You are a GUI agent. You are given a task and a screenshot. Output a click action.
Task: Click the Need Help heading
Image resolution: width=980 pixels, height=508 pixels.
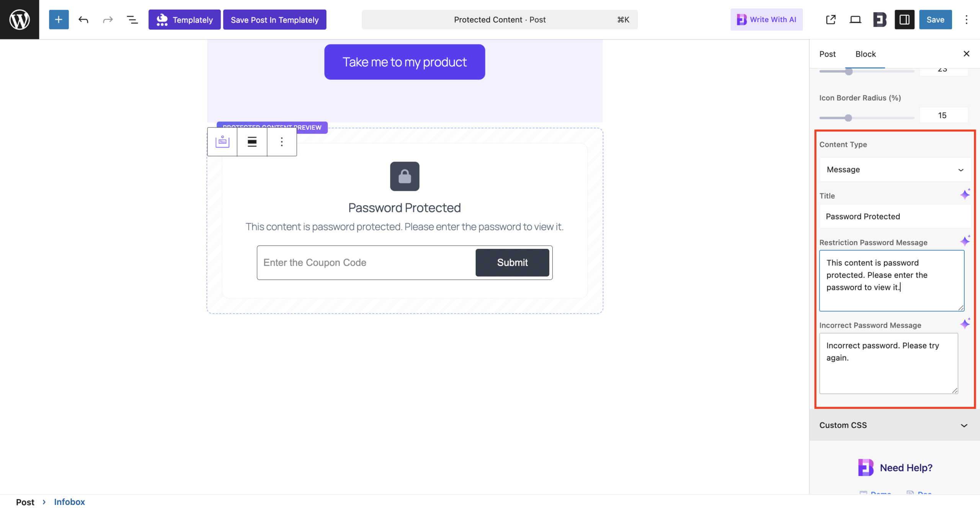click(x=906, y=468)
